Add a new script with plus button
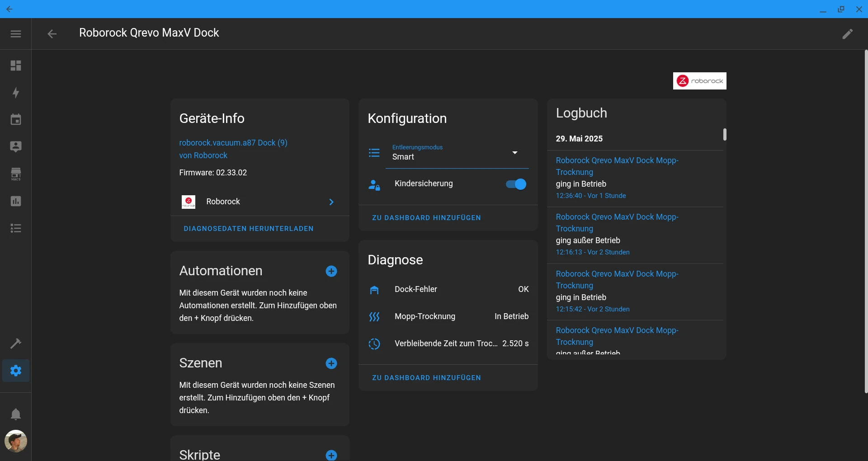868x461 pixels. click(x=331, y=455)
